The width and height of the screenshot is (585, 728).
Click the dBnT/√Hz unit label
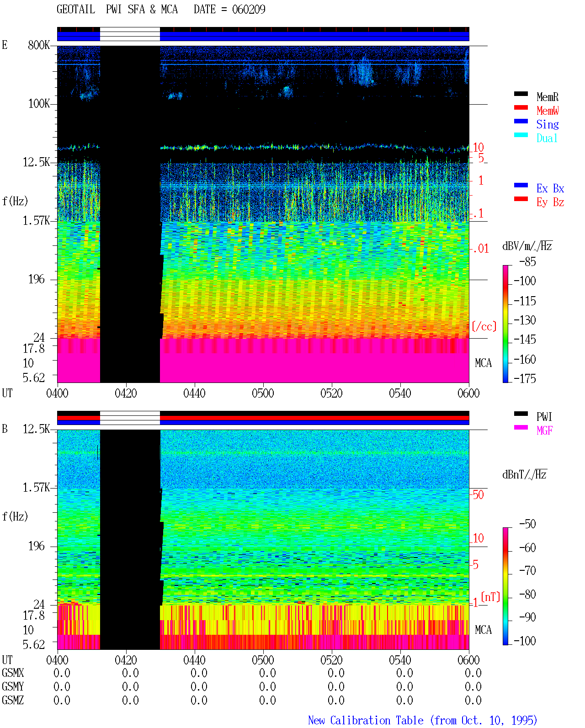(525, 474)
